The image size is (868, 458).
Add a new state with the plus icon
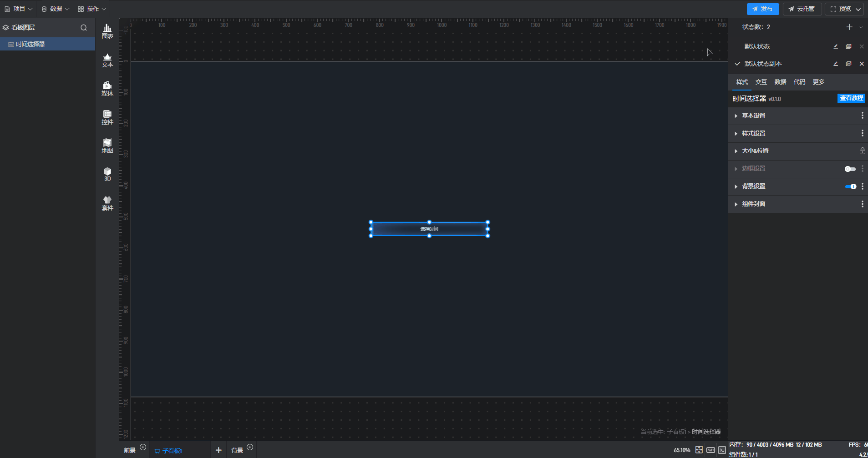(849, 27)
